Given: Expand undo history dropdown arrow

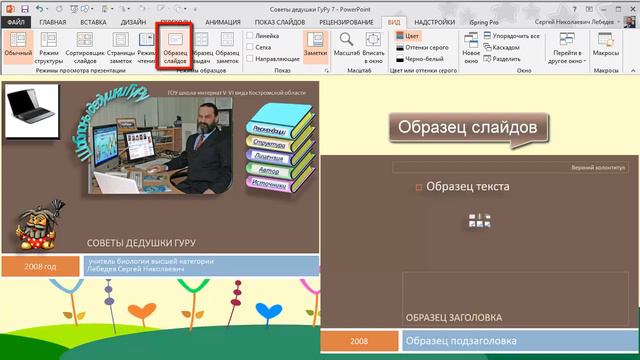Looking at the screenshot, I should [47, 9].
